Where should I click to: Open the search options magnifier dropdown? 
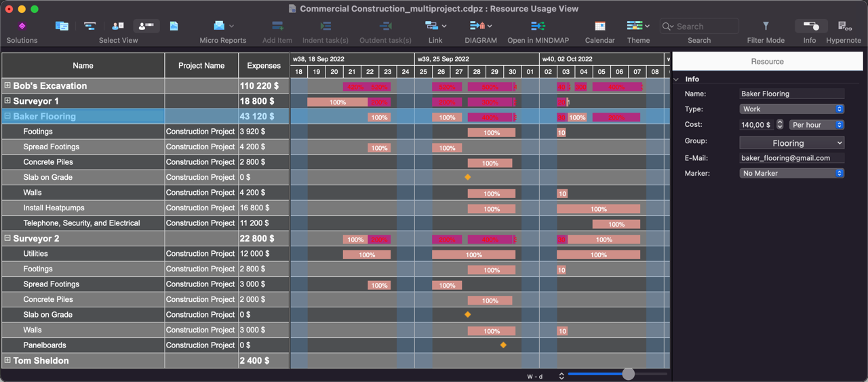tap(668, 26)
